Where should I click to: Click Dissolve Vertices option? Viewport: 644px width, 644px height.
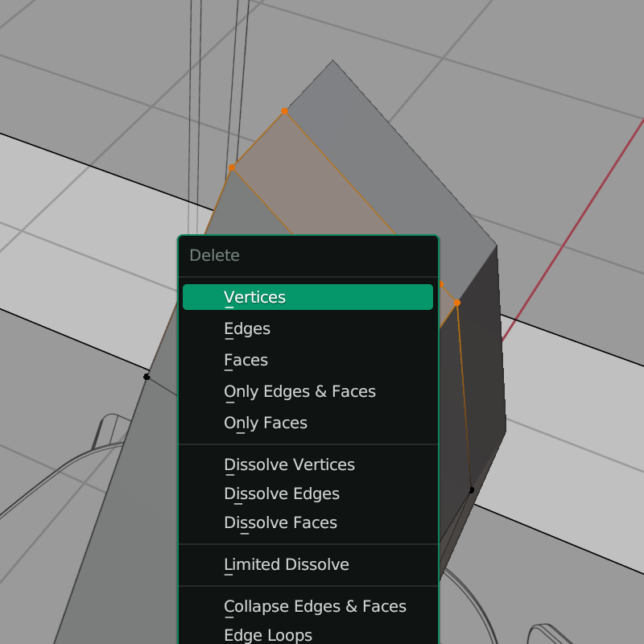[308, 464]
